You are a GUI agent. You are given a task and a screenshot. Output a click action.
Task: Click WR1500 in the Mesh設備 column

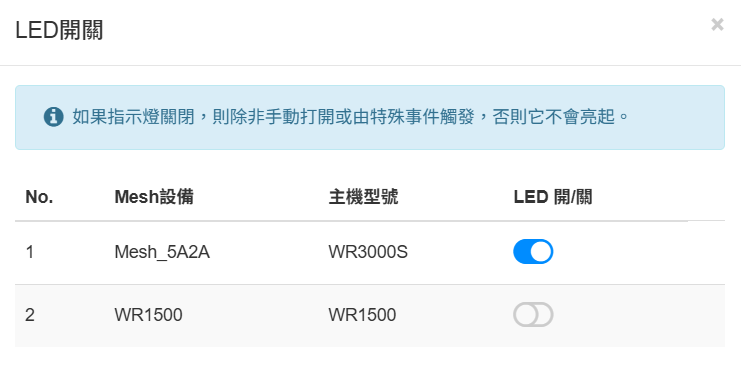148,315
